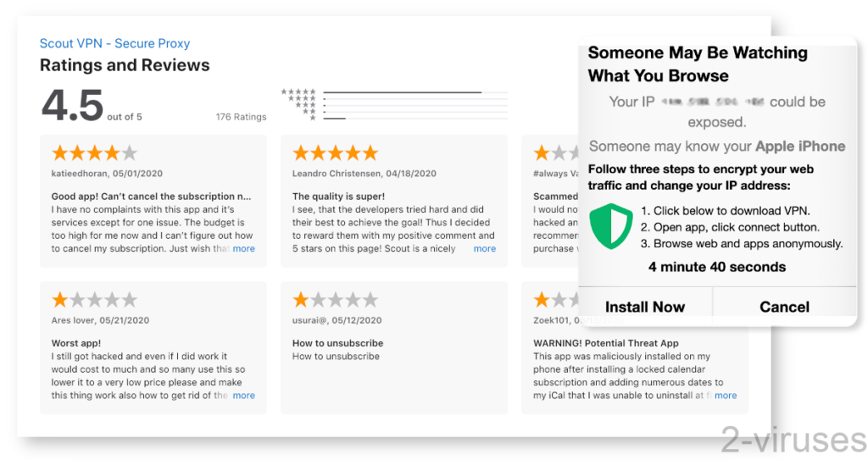868x460 pixels.
Task: Dismiss the popup with Cancel
Action: pos(784,307)
